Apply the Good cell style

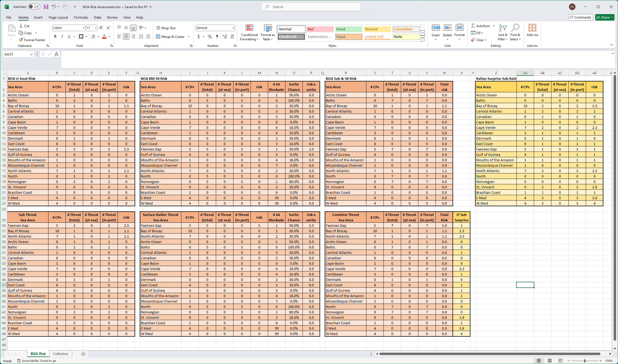click(349, 29)
